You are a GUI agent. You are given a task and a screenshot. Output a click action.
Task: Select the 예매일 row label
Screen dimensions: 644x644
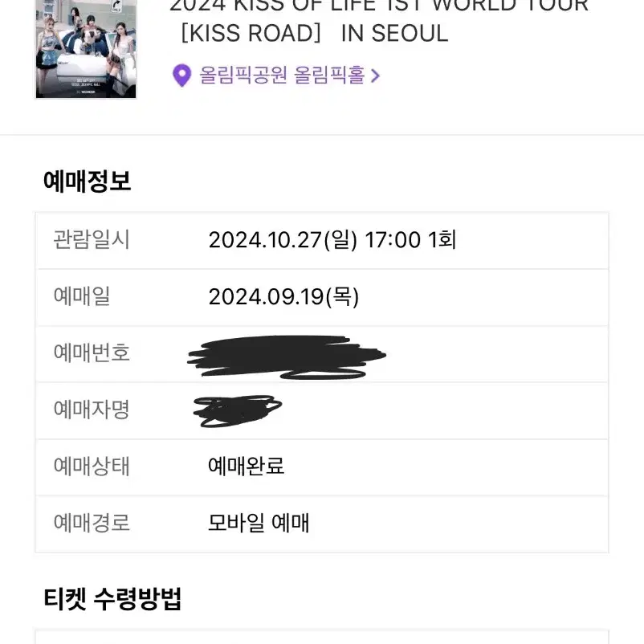click(x=82, y=296)
